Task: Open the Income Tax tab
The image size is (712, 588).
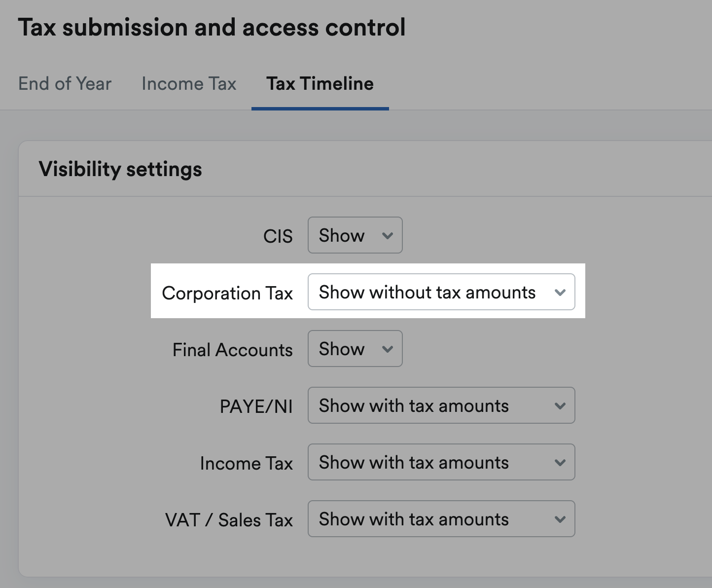Action: pyautogui.click(x=189, y=84)
